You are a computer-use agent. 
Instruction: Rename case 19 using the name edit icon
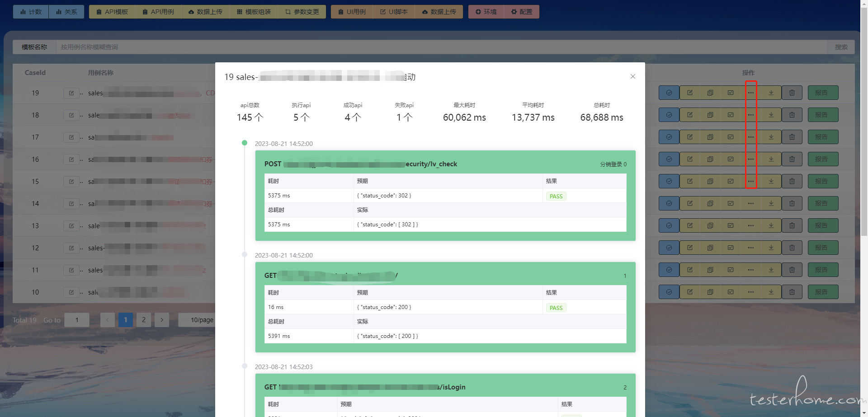tap(71, 93)
